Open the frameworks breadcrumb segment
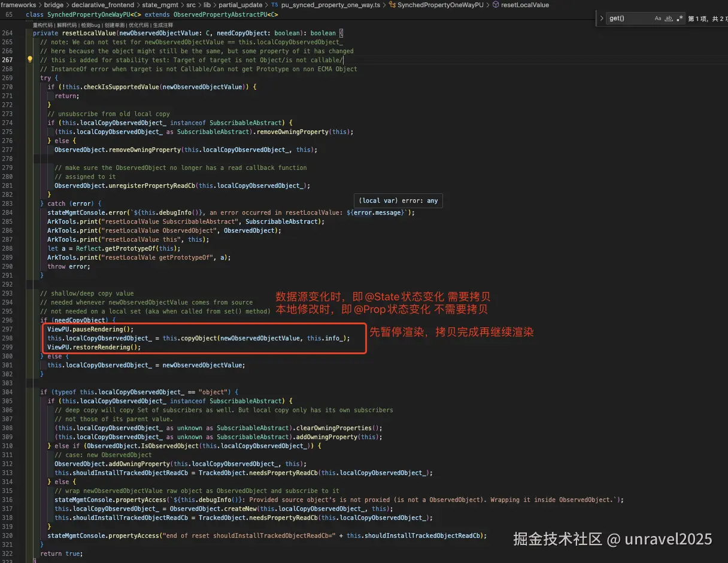The width and height of the screenshot is (728, 563). coord(18,5)
